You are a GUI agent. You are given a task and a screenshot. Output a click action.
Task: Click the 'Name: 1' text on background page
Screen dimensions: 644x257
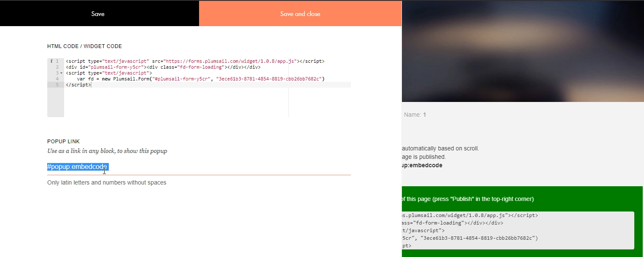coord(415,115)
